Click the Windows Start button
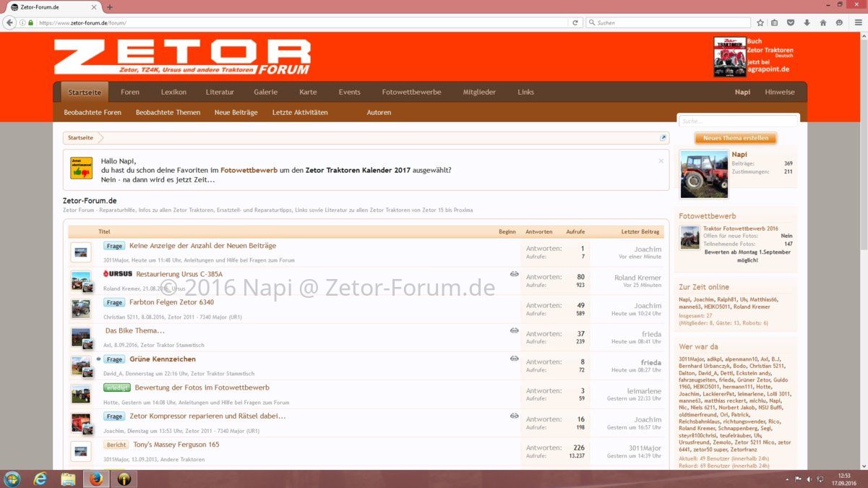This screenshot has width=868, height=488. click(12, 479)
